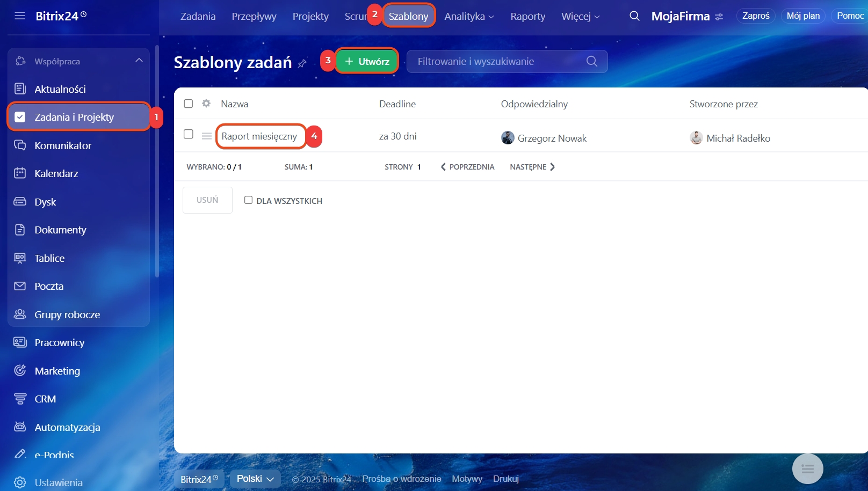Click the Dysk drive icon
Screen dimensions: 868x491
[20, 202]
